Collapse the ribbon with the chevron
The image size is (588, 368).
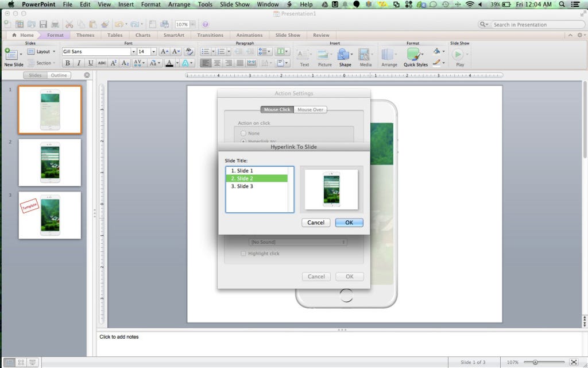pos(570,35)
